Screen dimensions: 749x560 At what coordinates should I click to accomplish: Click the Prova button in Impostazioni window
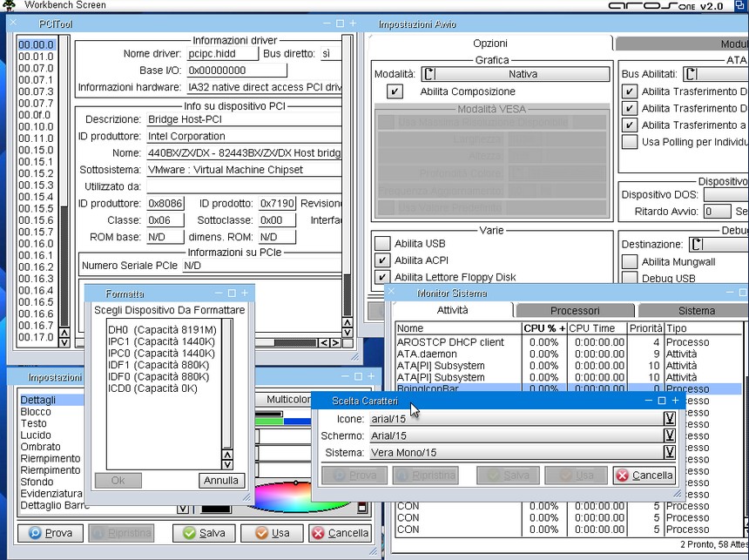coord(51,533)
